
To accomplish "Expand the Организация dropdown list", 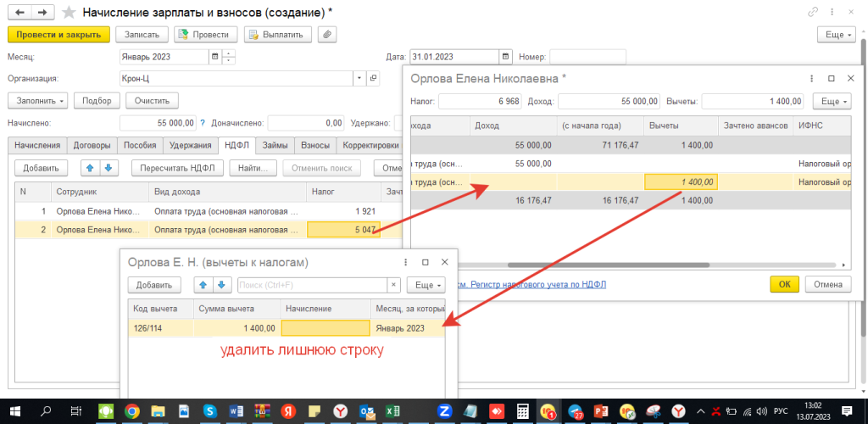I will click(x=361, y=78).
